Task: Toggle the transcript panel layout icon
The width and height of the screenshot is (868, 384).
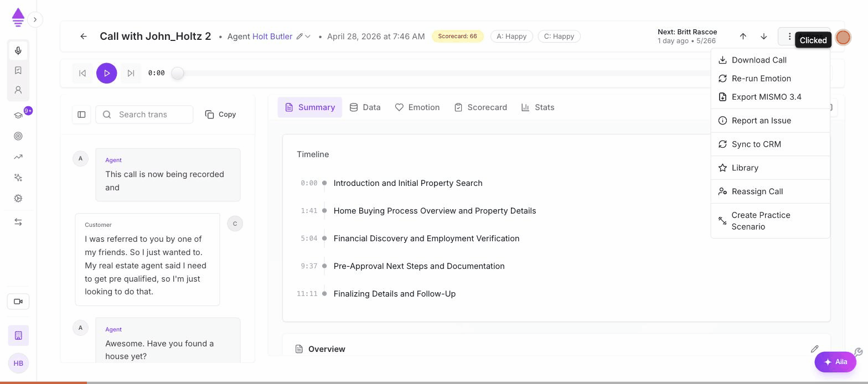Action: point(81,115)
